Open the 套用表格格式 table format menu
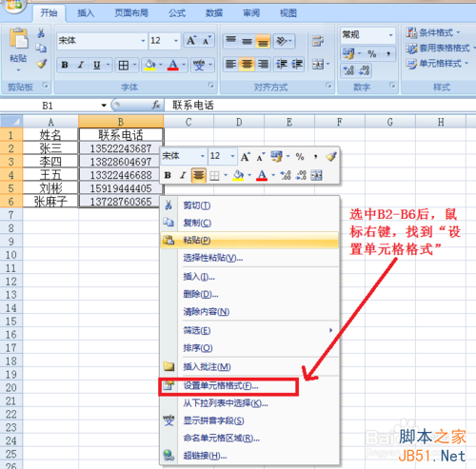 point(441,48)
